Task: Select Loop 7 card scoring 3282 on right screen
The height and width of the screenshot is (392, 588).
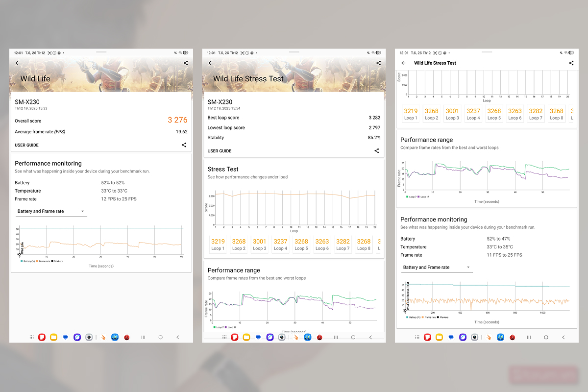Action: [536, 114]
